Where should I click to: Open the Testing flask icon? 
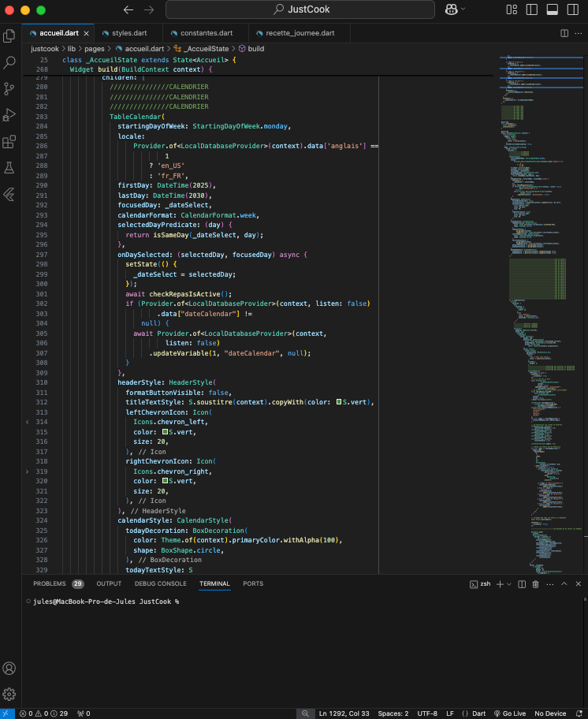click(x=9, y=168)
